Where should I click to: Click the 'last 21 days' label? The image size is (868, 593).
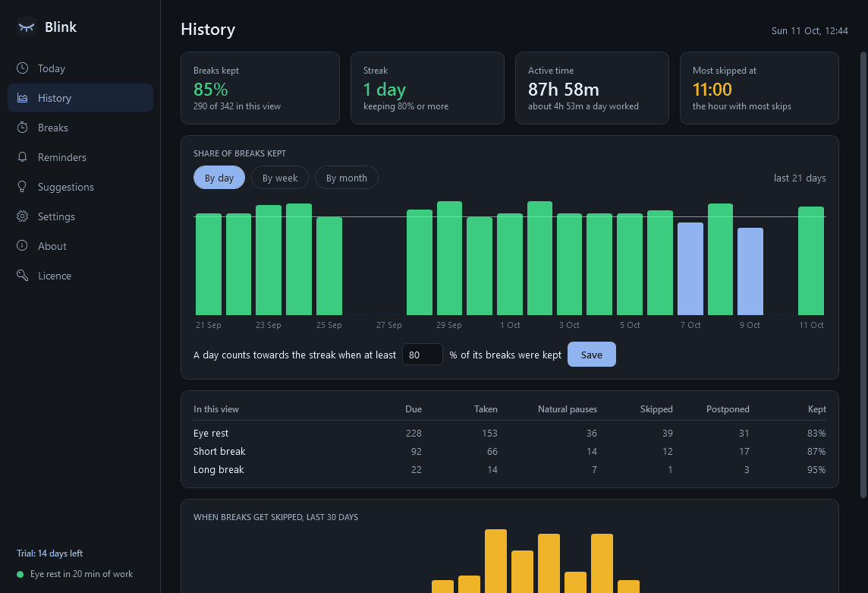click(x=800, y=178)
